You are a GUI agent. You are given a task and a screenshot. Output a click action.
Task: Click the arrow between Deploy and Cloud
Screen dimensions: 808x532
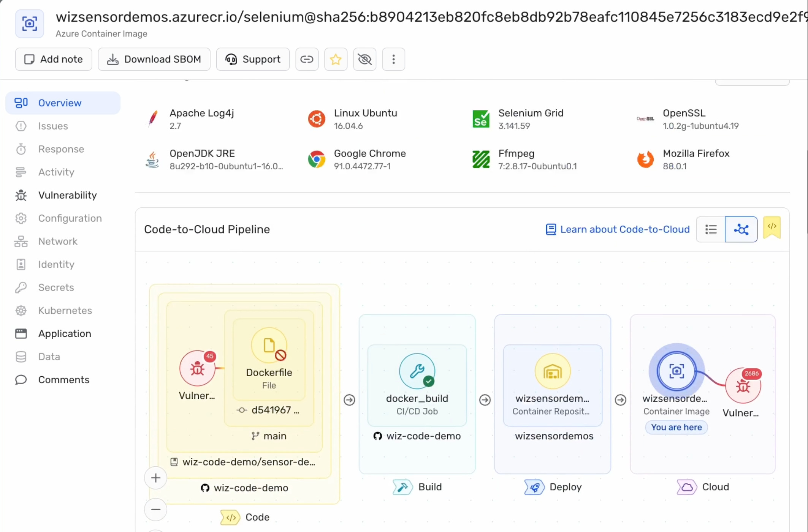[x=620, y=400]
